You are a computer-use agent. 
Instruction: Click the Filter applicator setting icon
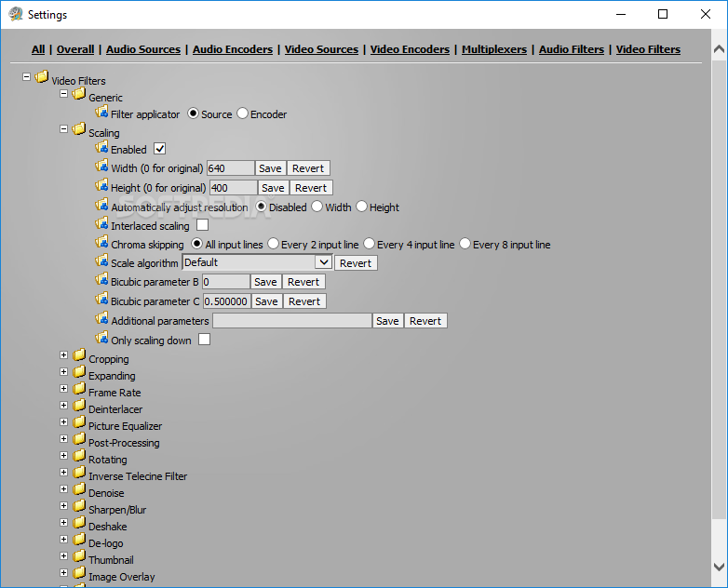click(x=101, y=112)
